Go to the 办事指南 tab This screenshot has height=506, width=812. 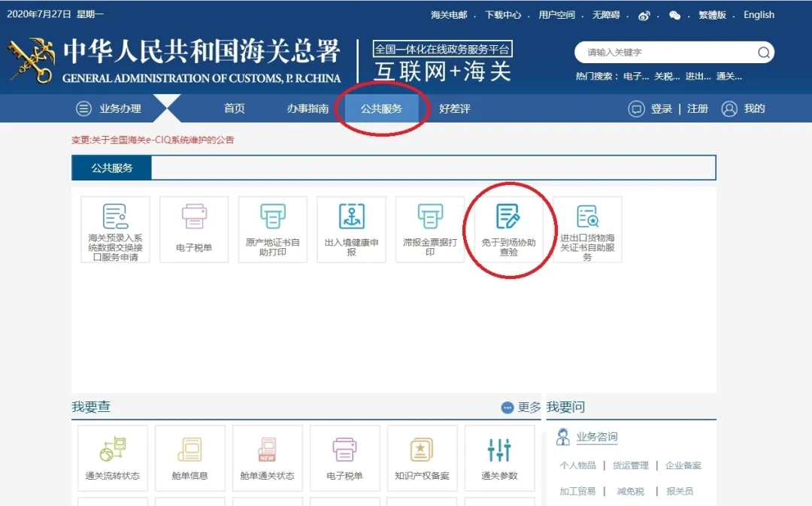click(308, 109)
